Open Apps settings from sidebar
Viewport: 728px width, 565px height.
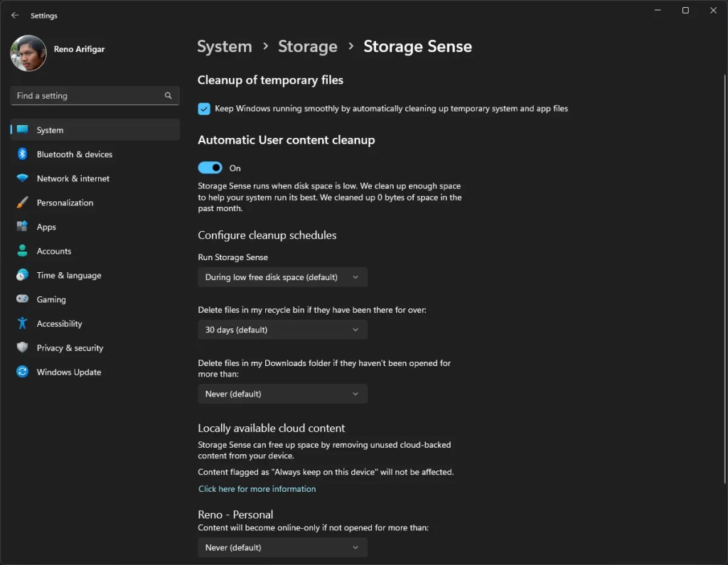(46, 227)
